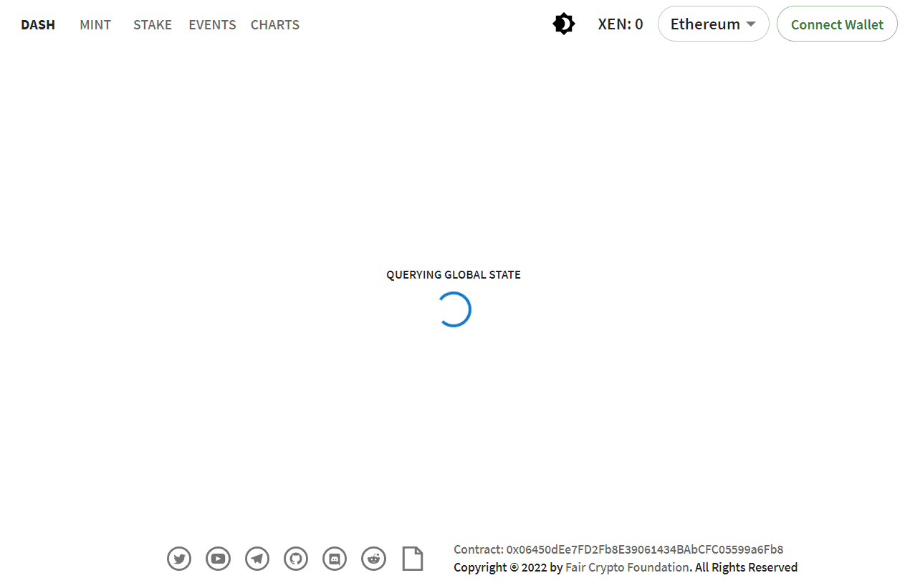Visit the GitHub repository icon
Image resolution: width=910 pixels, height=588 pixels.
[295, 559]
